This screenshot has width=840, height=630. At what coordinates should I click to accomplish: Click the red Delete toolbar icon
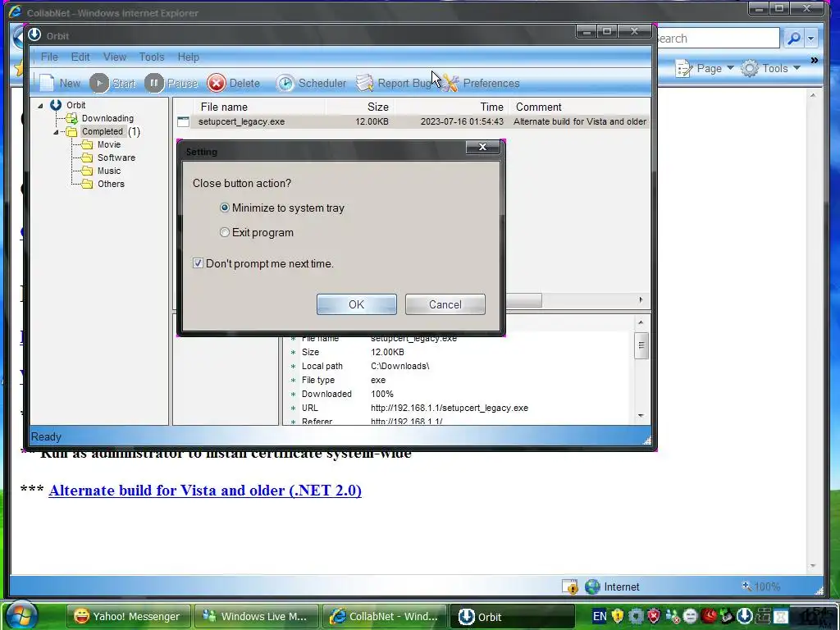pos(217,83)
